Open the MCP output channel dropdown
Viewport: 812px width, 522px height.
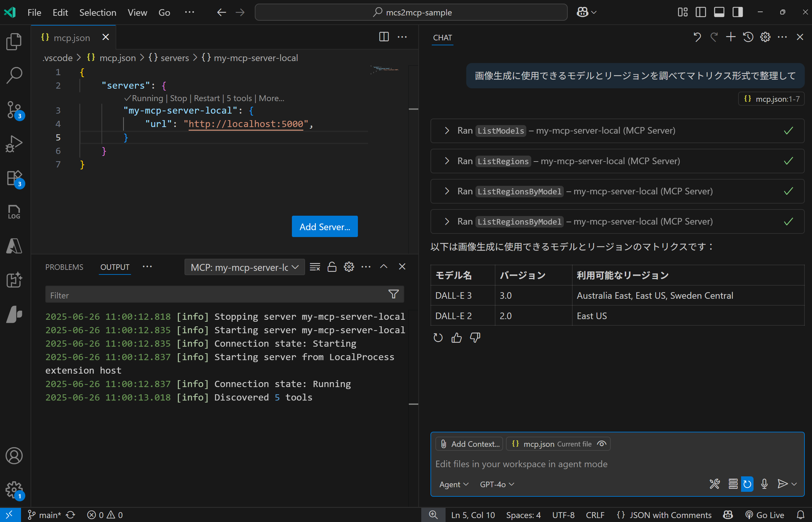(x=245, y=267)
